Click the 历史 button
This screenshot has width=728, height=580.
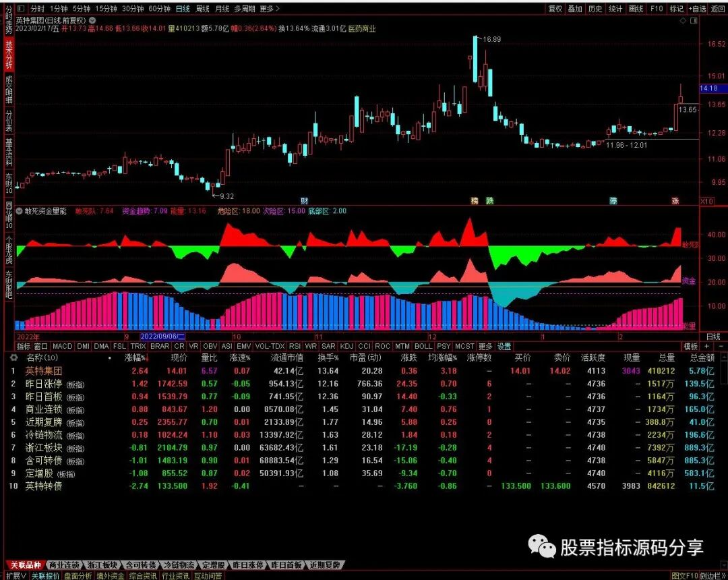[x=595, y=9]
